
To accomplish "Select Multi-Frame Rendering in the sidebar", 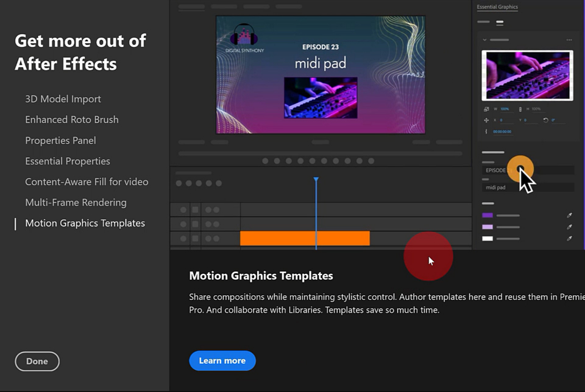I will click(x=76, y=203).
